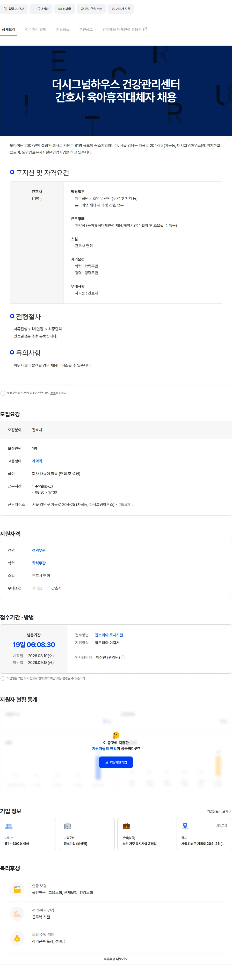This screenshot has height=980, width=232.
Task: Click chevron after 근무지주소 지도보기
Action: pos(132,505)
